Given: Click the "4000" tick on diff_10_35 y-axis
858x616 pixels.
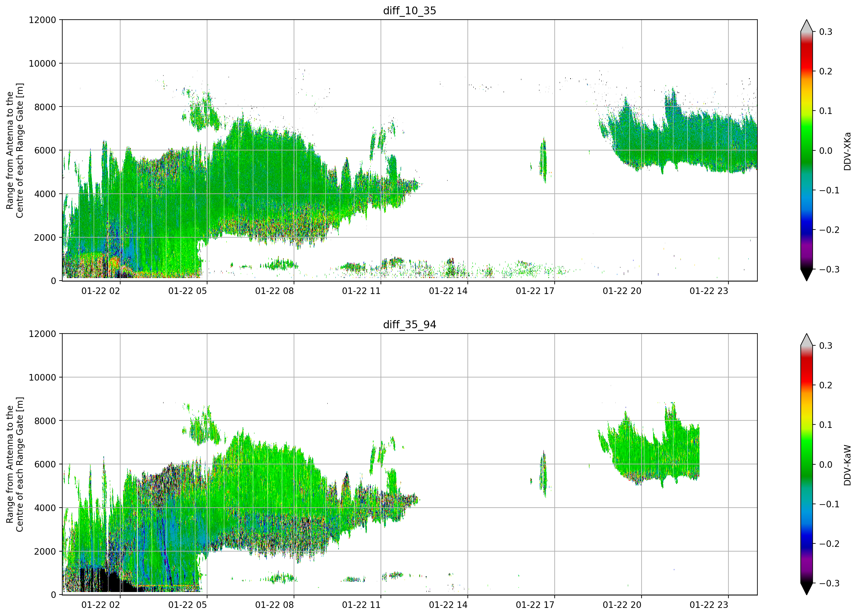Looking at the screenshot, I should click(45, 194).
